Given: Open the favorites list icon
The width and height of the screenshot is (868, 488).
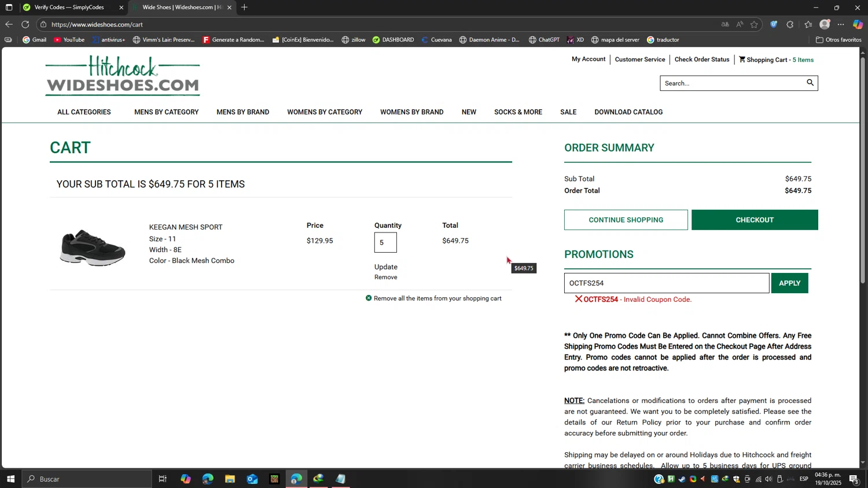Looking at the screenshot, I should 808,24.
